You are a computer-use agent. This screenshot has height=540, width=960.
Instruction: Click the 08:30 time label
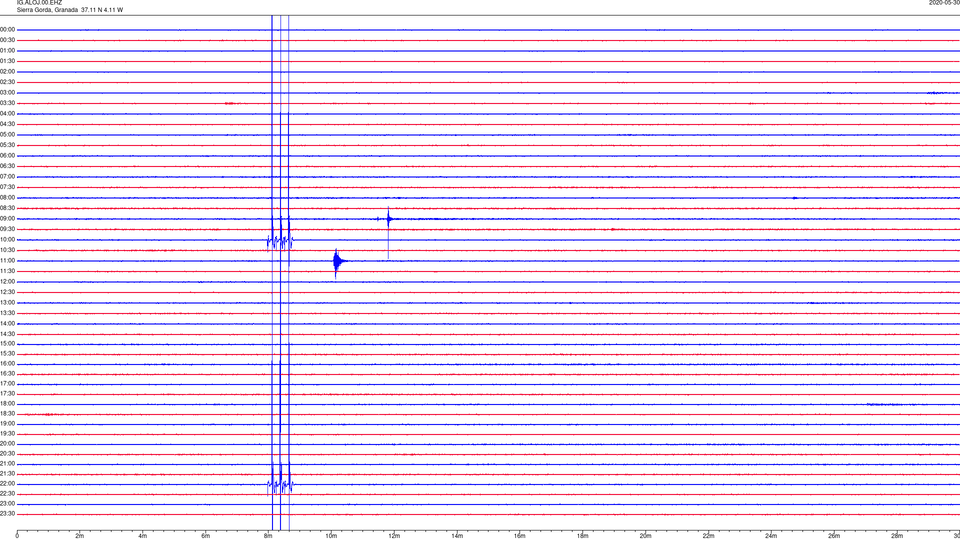[x=8, y=208]
